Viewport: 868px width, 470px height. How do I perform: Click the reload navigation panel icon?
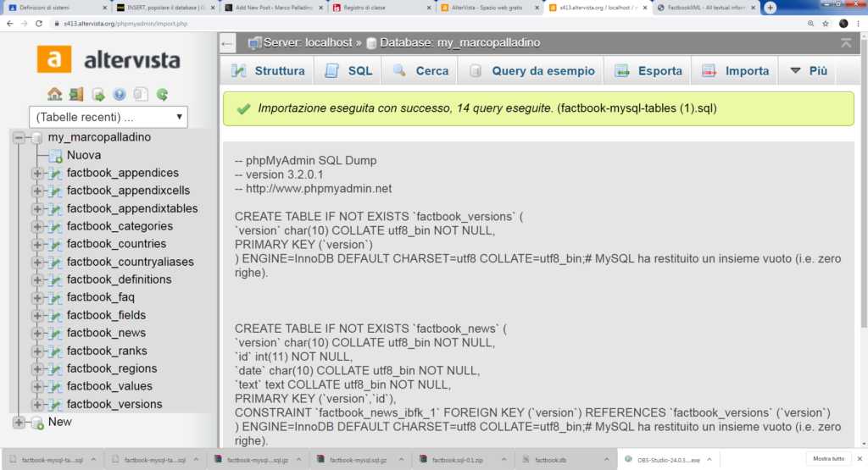click(162, 94)
